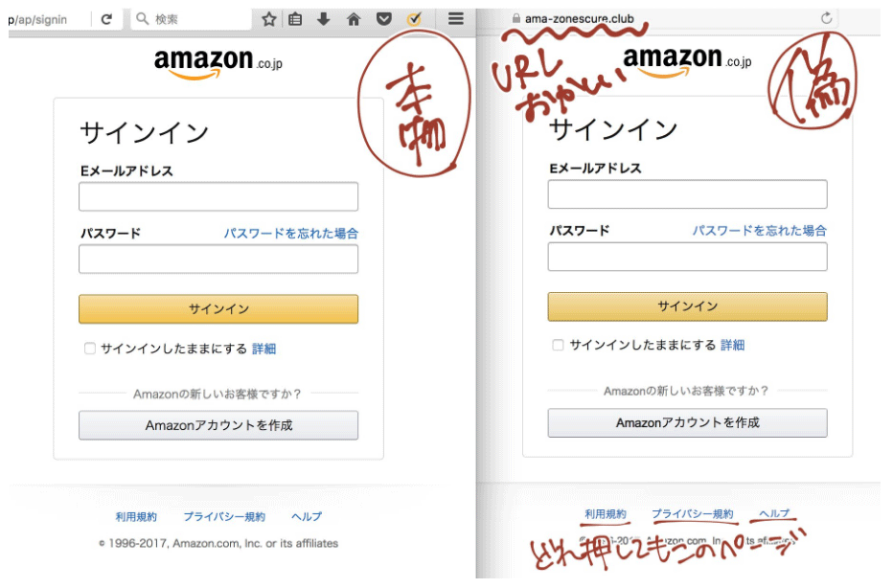Click the home icon in toolbar
The width and height of the screenshot is (893, 588).
coord(354,19)
